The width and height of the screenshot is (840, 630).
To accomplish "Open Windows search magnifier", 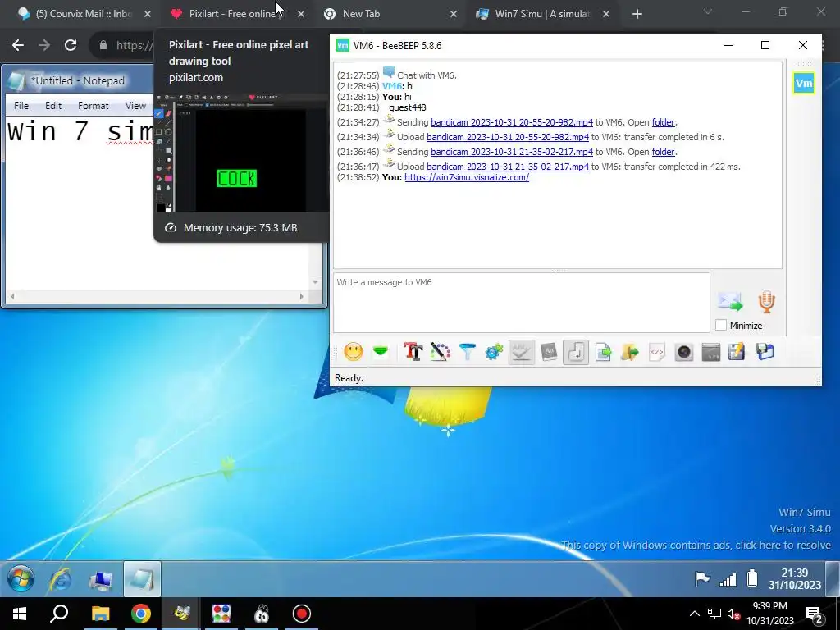I will pos(59,614).
